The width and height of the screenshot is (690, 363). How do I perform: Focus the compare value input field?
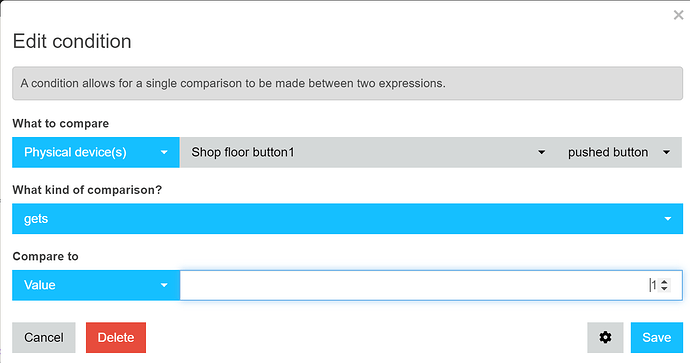coord(431,285)
